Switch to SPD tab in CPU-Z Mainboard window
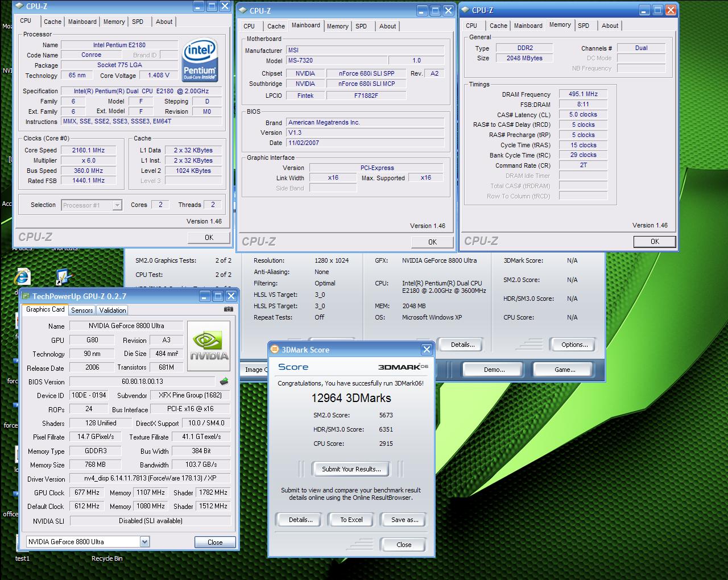 point(361,26)
